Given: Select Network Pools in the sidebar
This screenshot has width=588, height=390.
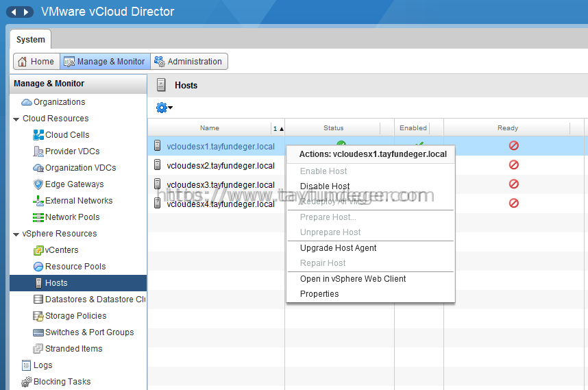Looking at the screenshot, I should (x=73, y=217).
